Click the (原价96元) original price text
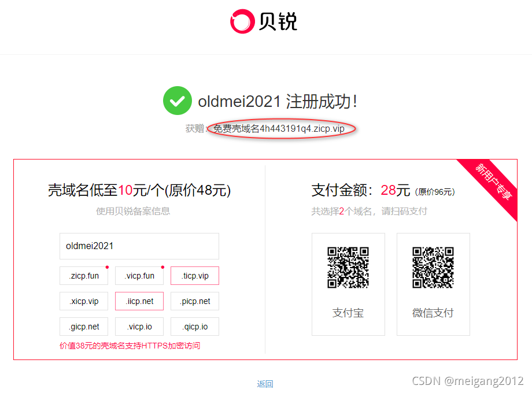The height and width of the screenshot is (393, 532). (435, 192)
